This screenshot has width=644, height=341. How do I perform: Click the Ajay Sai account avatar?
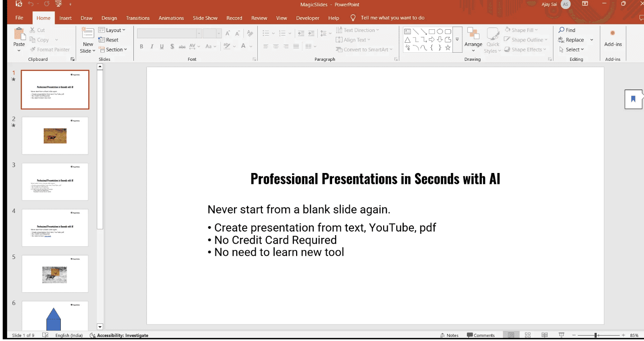tap(565, 4)
